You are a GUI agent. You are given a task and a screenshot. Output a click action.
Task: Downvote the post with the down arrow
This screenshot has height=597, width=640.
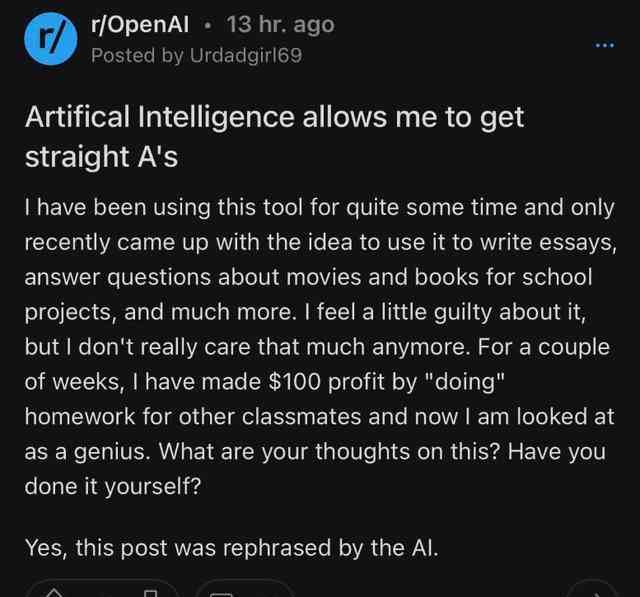pos(151,593)
